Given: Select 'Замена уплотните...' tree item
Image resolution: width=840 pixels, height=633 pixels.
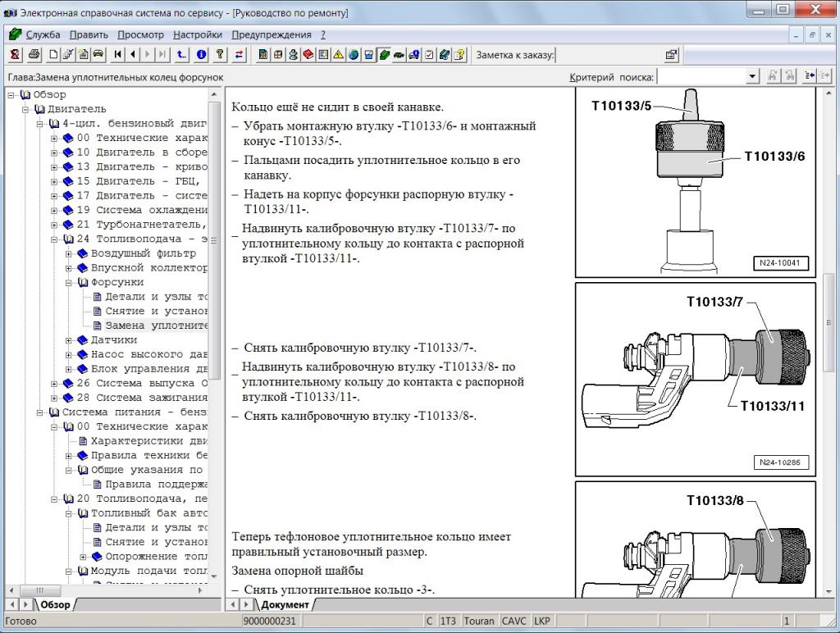Looking at the screenshot, I should (x=157, y=326).
